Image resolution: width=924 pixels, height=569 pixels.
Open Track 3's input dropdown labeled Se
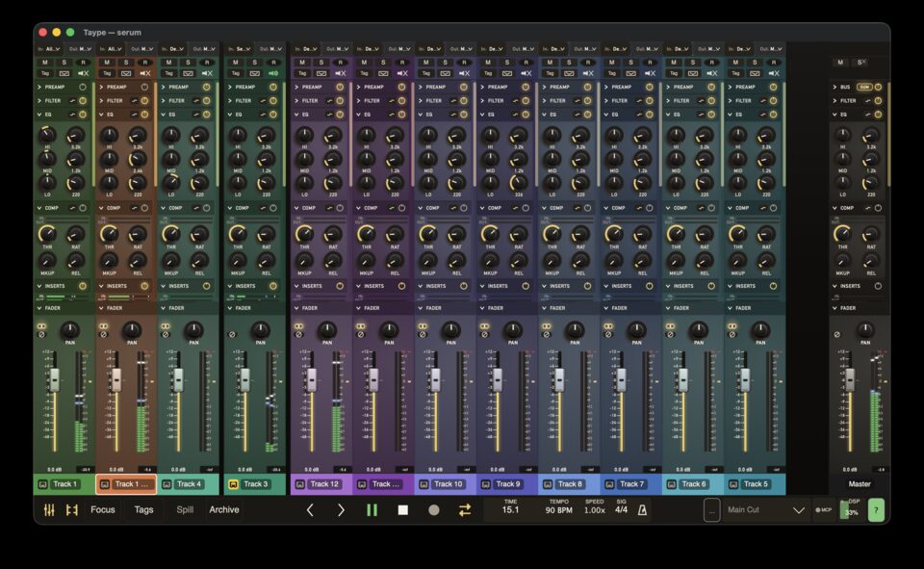(x=240, y=49)
